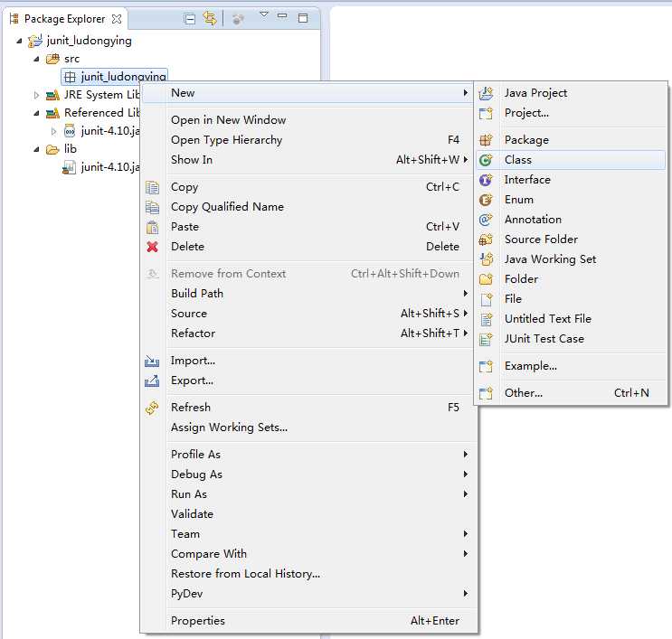Screen dimensions: 672x639
Task: Click Collapse All icon in Package Explorer
Action: tap(189, 18)
